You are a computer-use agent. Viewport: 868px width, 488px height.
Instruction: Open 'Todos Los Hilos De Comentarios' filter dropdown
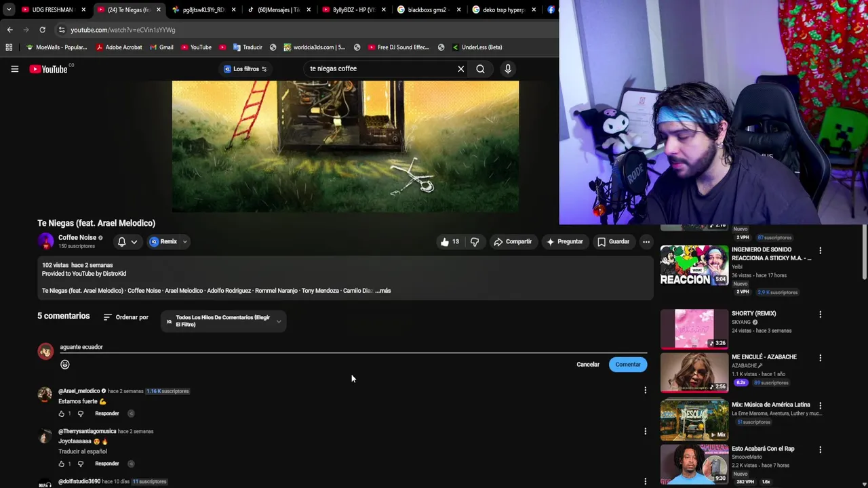click(x=224, y=321)
